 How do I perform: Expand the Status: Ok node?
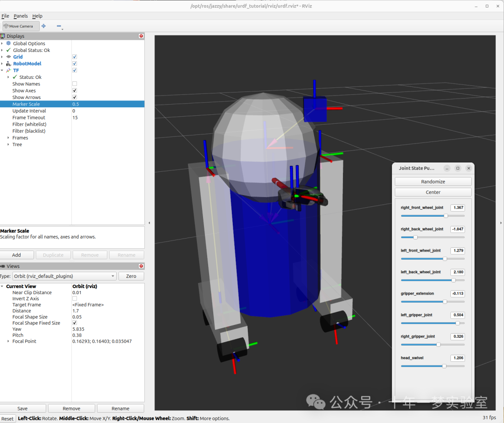pyautogui.click(x=8, y=77)
